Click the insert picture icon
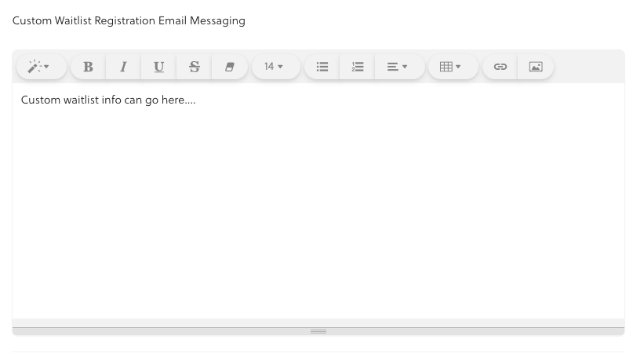Image resolution: width=644 pixels, height=357 pixels. [536, 67]
